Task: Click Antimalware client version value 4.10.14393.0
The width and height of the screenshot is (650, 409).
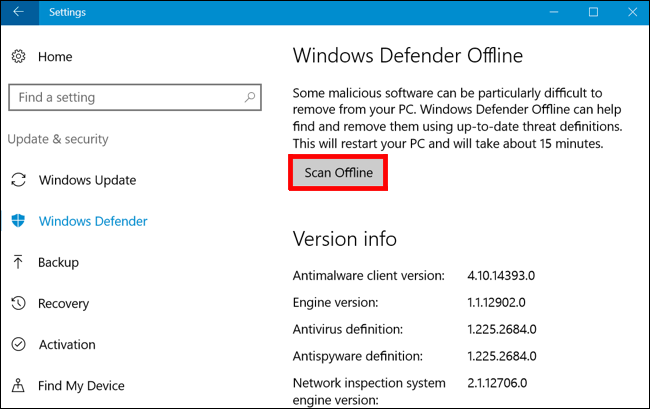Action: [x=501, y=276]
